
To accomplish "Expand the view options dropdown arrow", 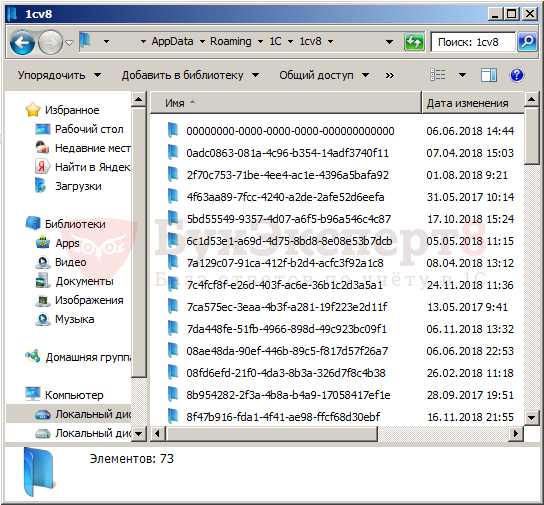I will (x=462, y=75).
